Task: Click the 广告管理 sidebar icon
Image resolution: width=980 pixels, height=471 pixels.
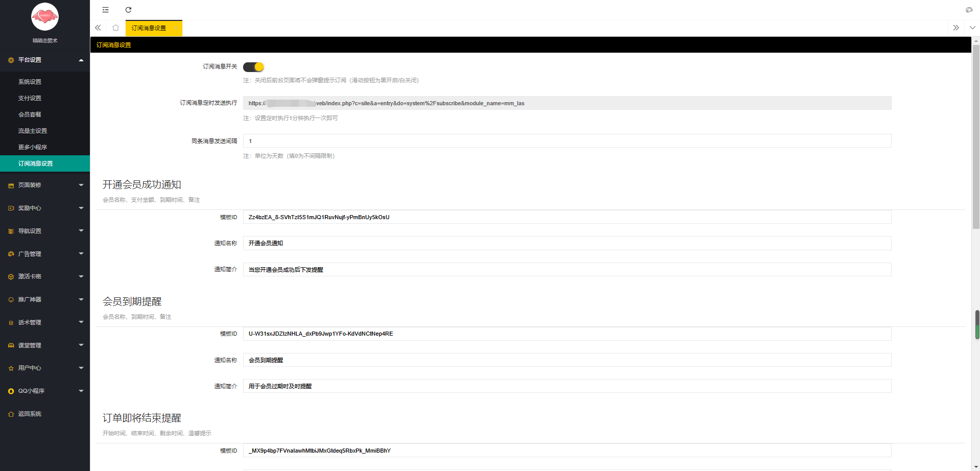Action: (x=11, y=254)
